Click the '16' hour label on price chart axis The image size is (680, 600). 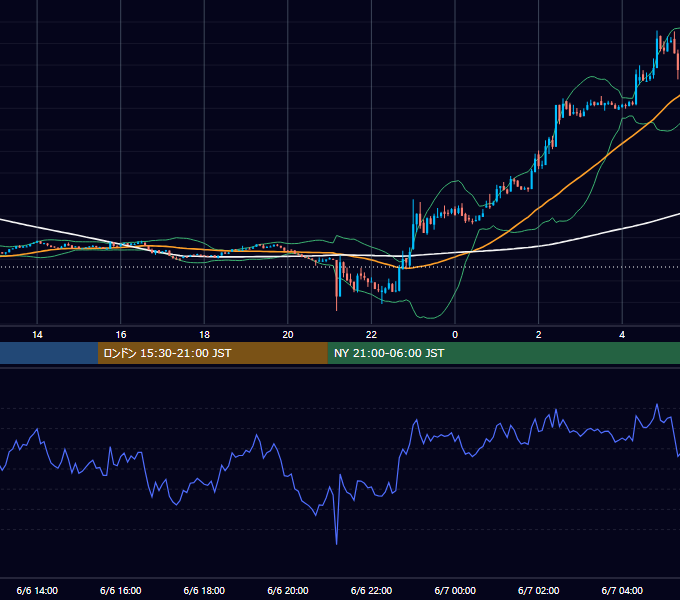[x=121, y=335]
